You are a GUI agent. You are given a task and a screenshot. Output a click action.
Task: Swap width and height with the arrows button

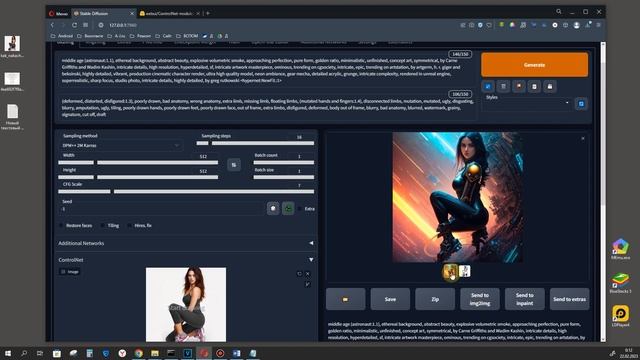click(234, 165)
